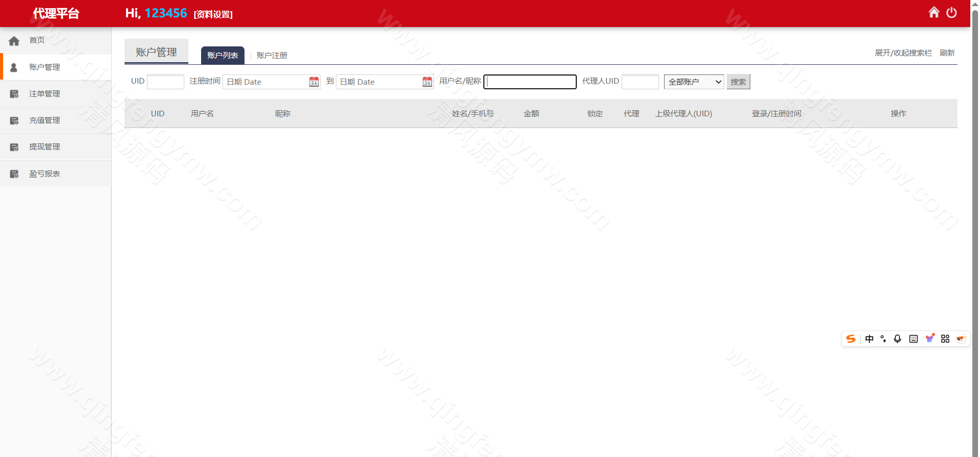
Task: Switch to the 账户注册 tab
Action: (x=272, y=55)
